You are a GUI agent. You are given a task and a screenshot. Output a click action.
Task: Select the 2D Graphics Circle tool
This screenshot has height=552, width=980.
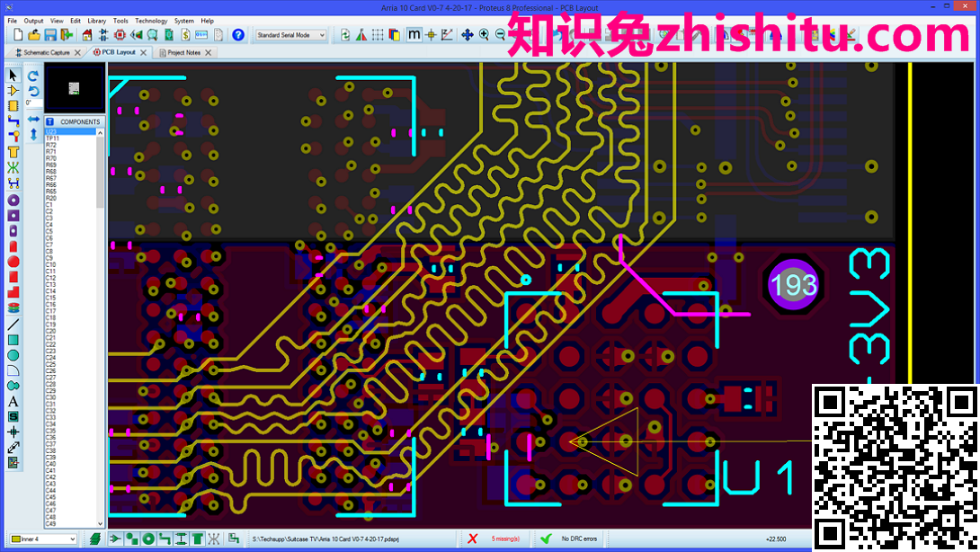point(13,355)
